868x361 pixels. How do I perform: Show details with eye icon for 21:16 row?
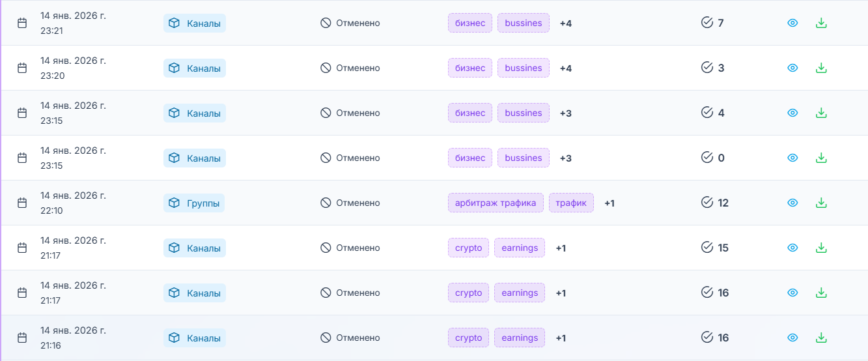pos(792,338)
